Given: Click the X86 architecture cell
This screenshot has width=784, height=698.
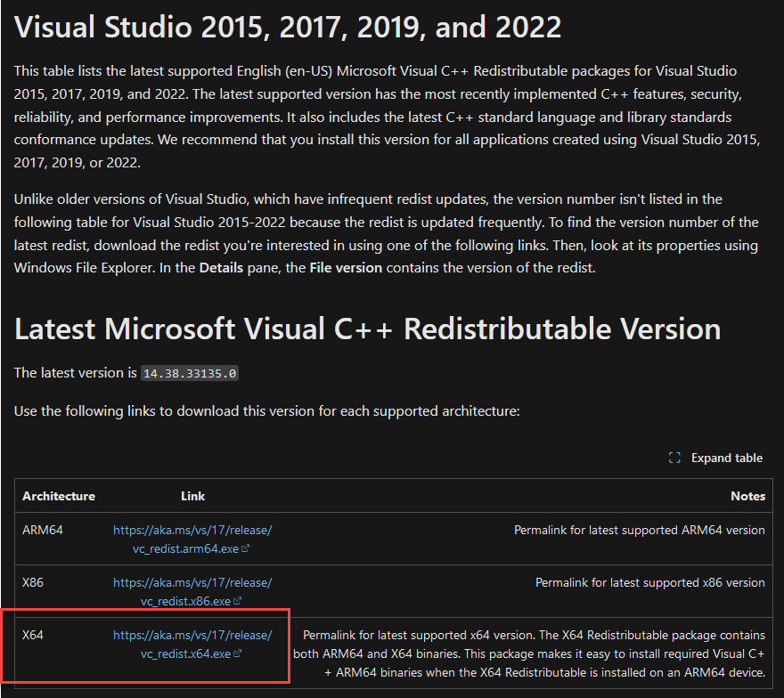Looking at the screenshot, I should tap(33, 582).
